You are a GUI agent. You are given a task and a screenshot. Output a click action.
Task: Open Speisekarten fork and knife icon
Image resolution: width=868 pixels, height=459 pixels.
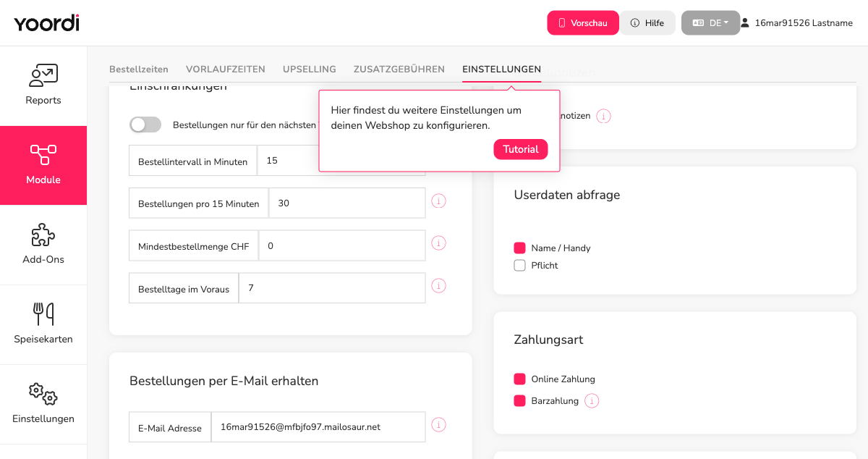[x=43, y=313]
